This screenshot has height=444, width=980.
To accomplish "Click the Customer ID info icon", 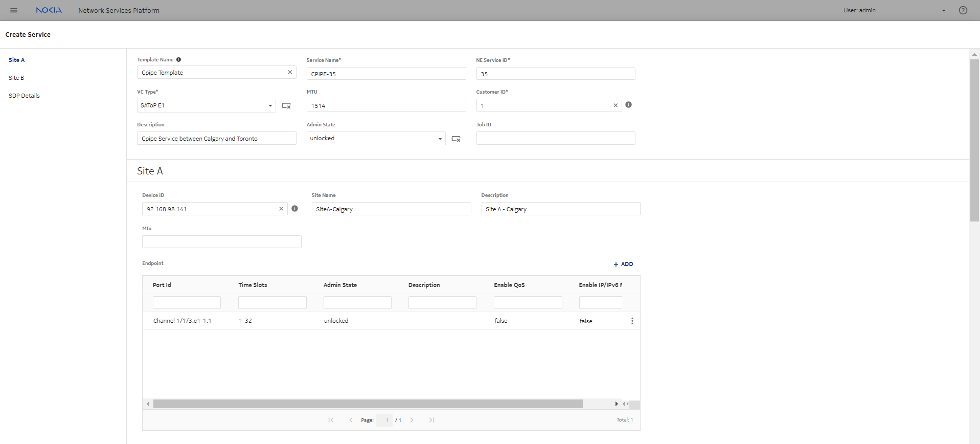I will pyautogui.click(x=628, y=105).
